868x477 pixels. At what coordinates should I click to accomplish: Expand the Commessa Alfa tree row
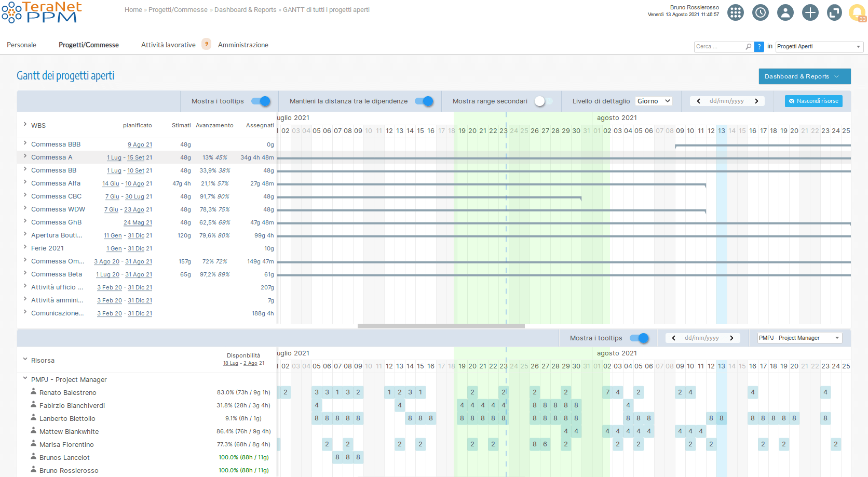tap(25, 182)
